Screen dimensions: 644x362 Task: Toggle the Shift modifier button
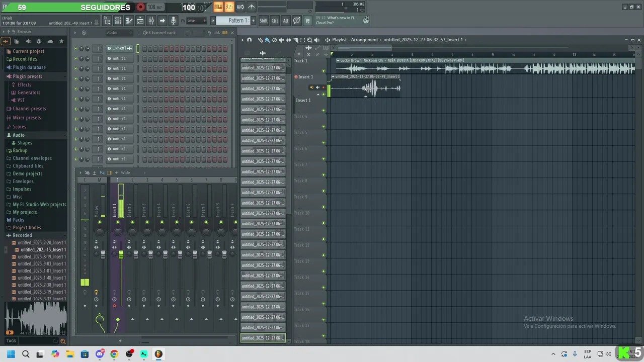264,21
